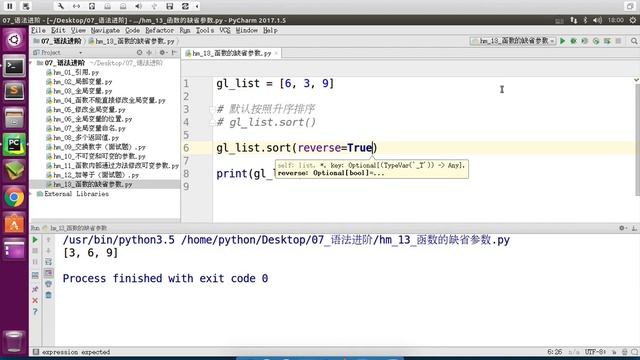This screenshot has height=360, width=640.
Task: Open the File menu
Action: coord(38,31)
